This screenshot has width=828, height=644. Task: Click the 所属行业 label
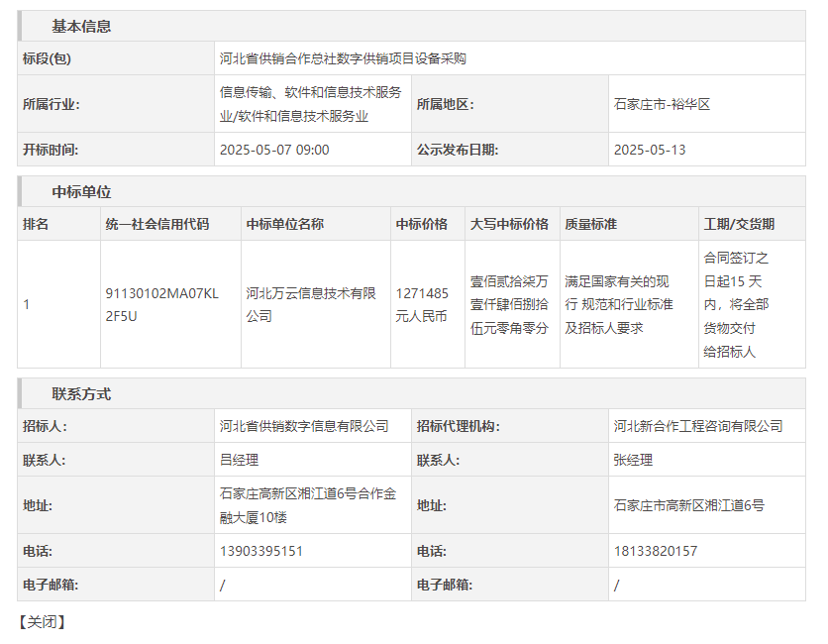[x=52, y=104]
